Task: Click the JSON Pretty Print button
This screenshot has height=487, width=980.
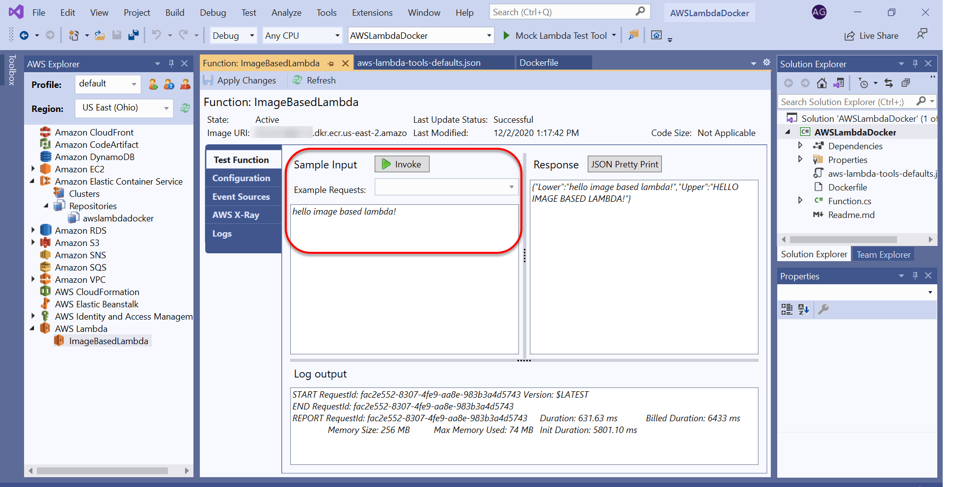Action: pyautogui.click(x=625, y=164)
